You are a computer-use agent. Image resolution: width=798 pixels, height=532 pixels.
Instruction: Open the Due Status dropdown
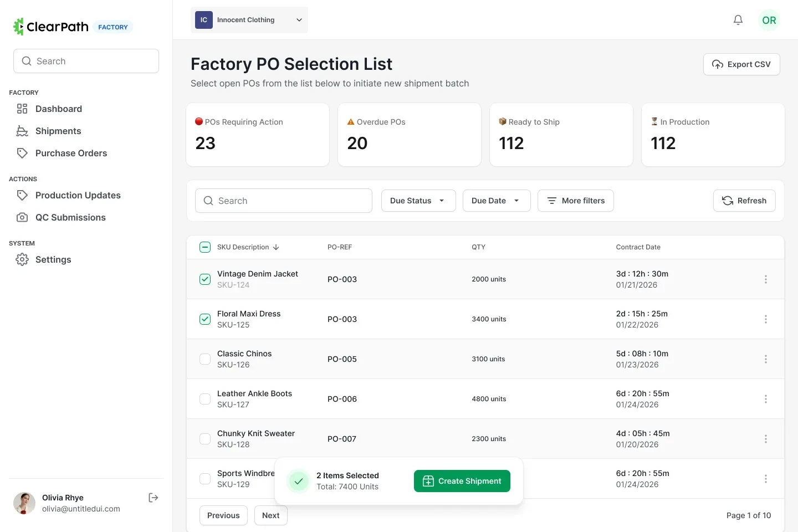[x=418, y=201]
